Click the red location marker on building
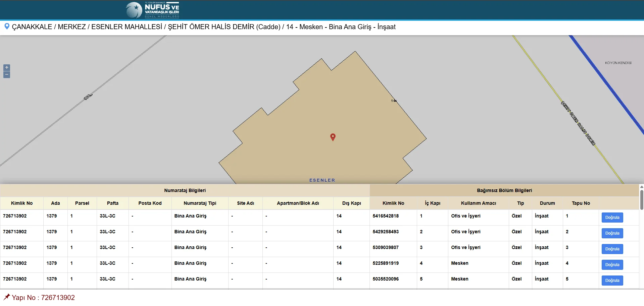 click(x=333, y=137)
